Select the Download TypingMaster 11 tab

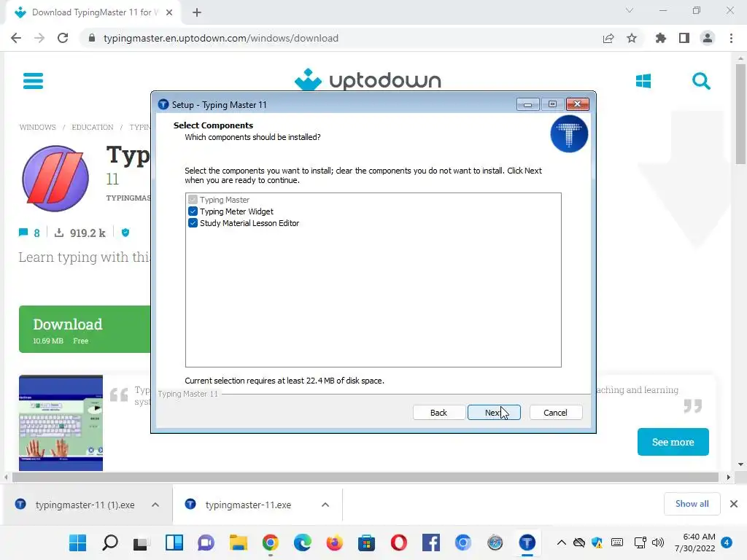[x=93, y=12]
